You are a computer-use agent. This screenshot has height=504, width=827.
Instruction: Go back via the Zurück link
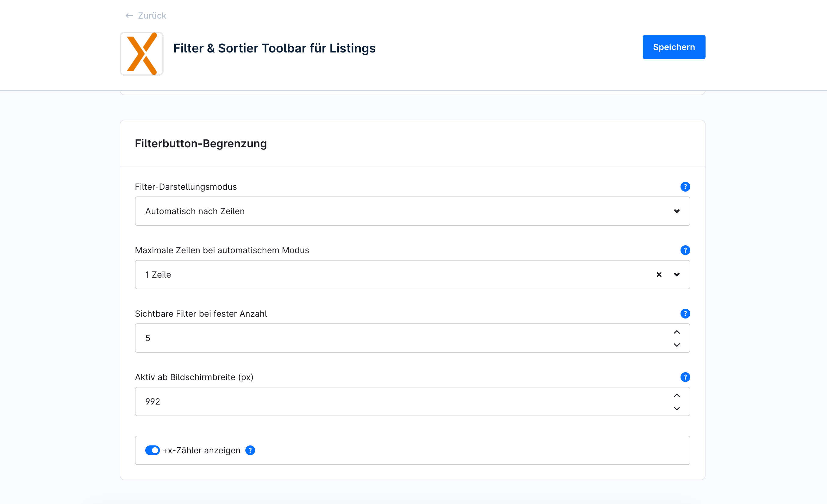(x=146, y=16)
